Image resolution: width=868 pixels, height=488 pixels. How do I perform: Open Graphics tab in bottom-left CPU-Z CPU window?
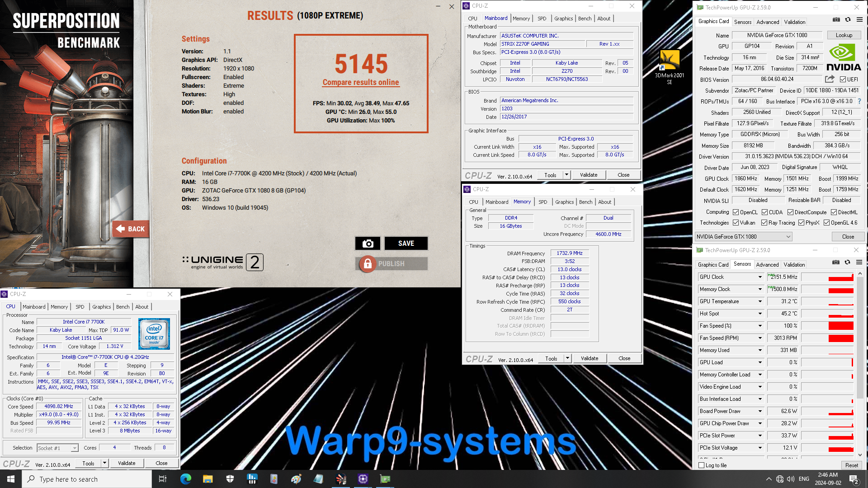101,307
